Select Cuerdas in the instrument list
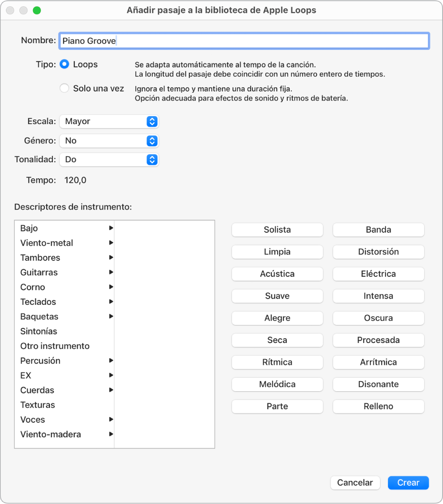 [x=65, y=390]
